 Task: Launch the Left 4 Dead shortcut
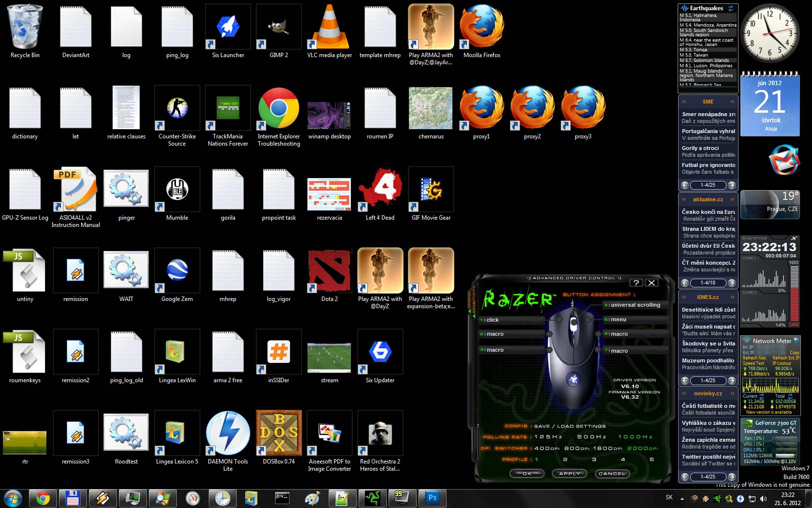[x=380, y=194]
